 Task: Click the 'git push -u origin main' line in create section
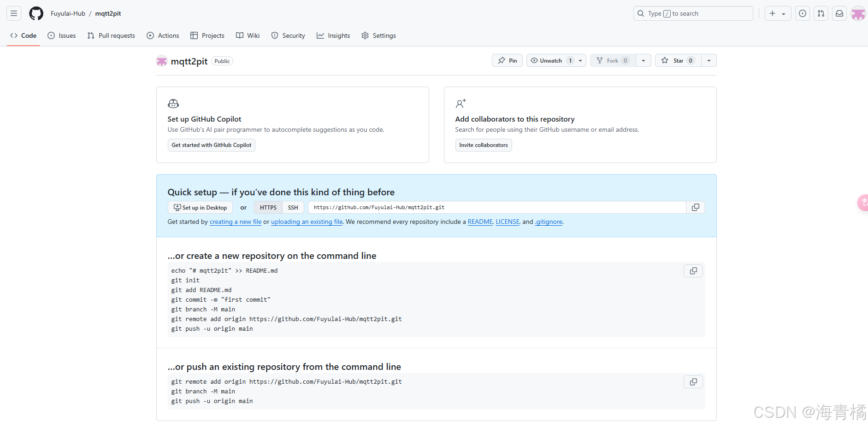[212, 328]
